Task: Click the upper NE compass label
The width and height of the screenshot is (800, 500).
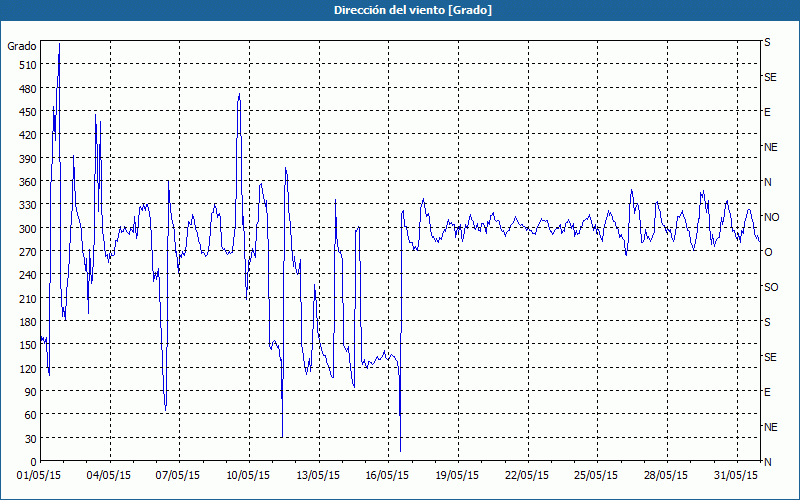Action: [770, 147]
